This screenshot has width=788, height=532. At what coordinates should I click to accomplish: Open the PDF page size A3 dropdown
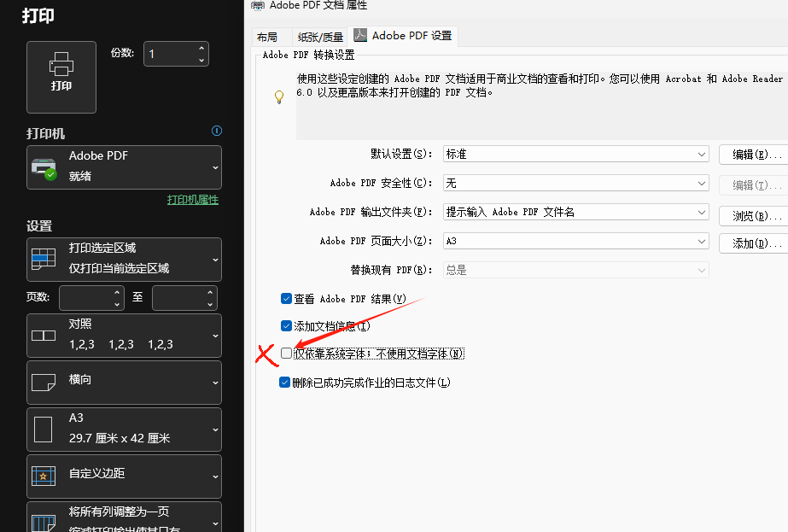click(576, 241)
